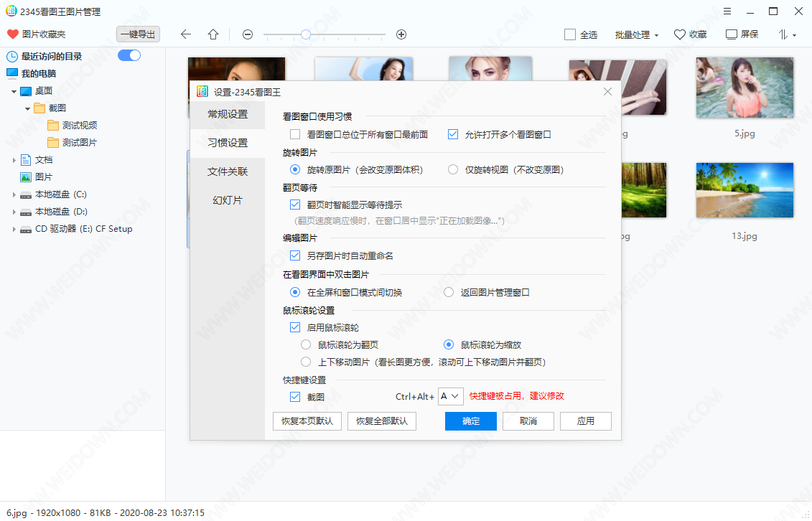Click 恢复全部默认 button
812x521 pixels.
point(382,421)
